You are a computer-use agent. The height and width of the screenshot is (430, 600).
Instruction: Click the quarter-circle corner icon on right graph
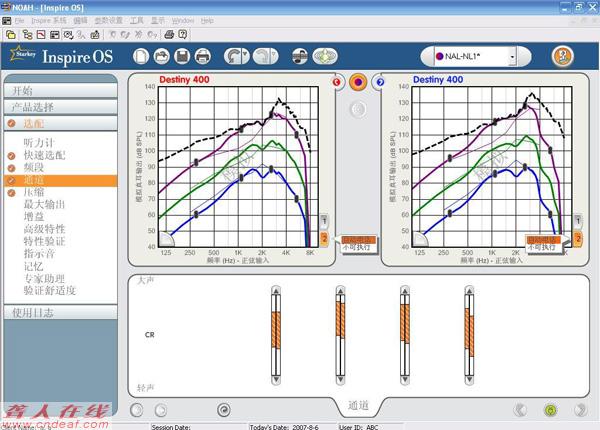pyautogui.click(x=420, y=239)
